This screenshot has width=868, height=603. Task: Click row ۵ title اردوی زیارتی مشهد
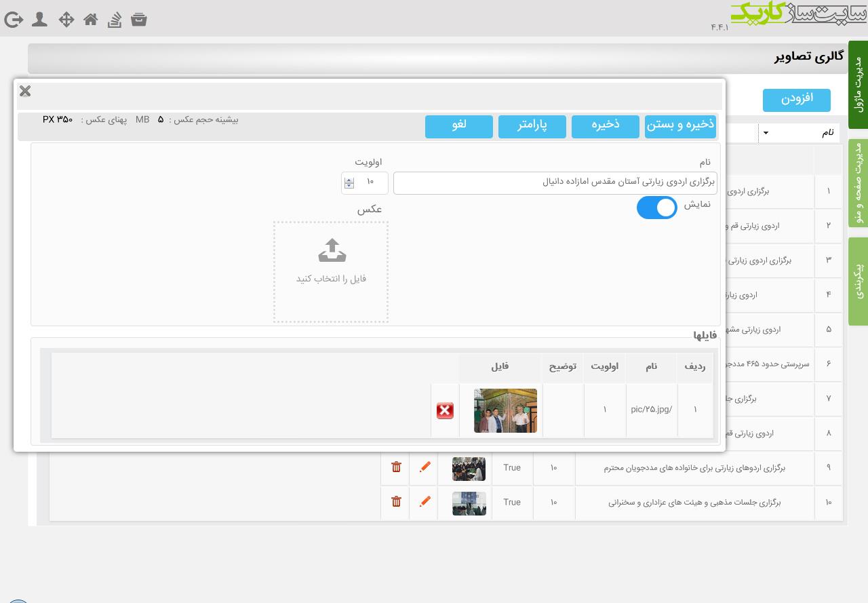click(x=753, y=330)
